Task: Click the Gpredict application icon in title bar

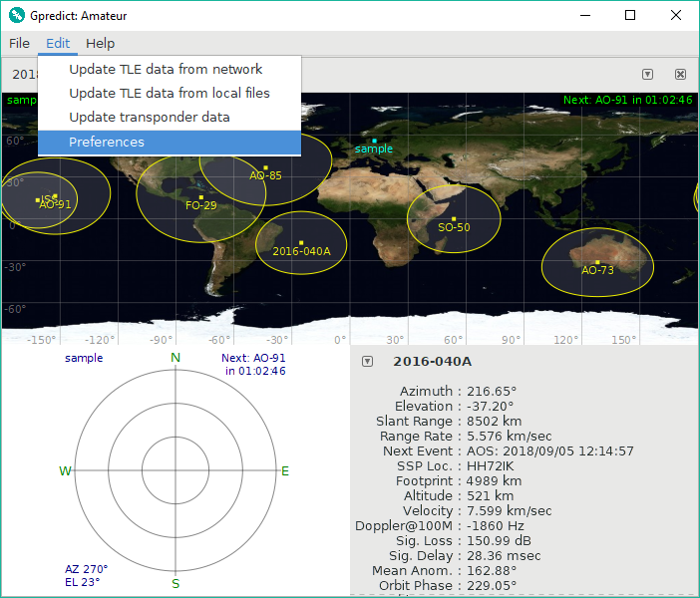Action: 17,16
